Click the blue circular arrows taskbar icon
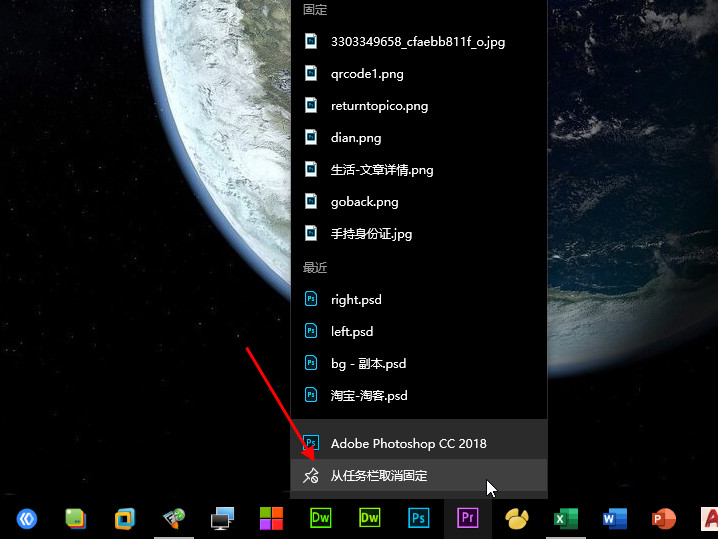 point(27,518)
